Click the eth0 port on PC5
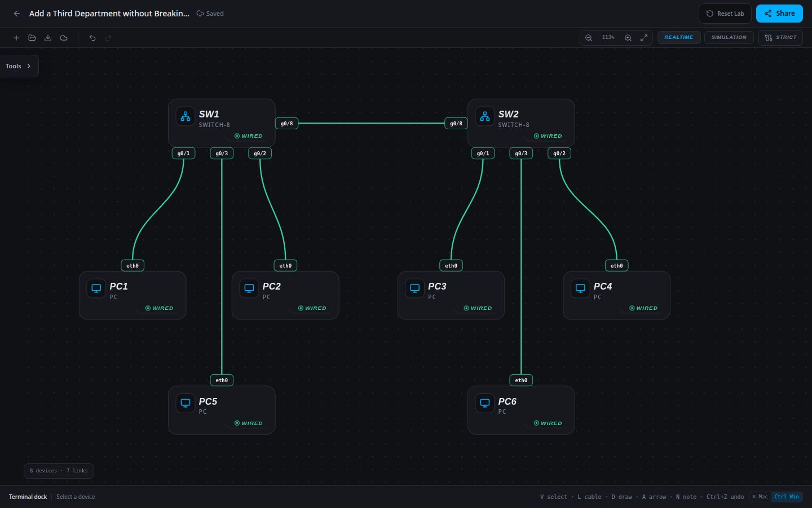Image resolution: width=812 pixels, height=508 pixels. [x=222, y=380]
